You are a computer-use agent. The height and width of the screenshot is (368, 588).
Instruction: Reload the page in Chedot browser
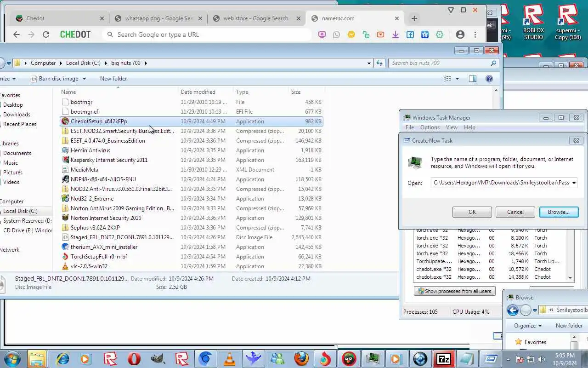45,34
